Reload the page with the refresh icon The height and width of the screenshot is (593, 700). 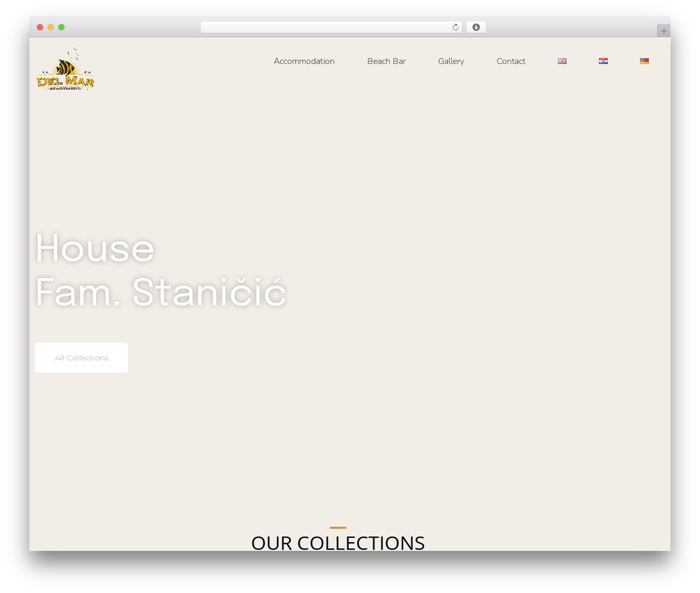pyautogui.click(x=455, y=27)
